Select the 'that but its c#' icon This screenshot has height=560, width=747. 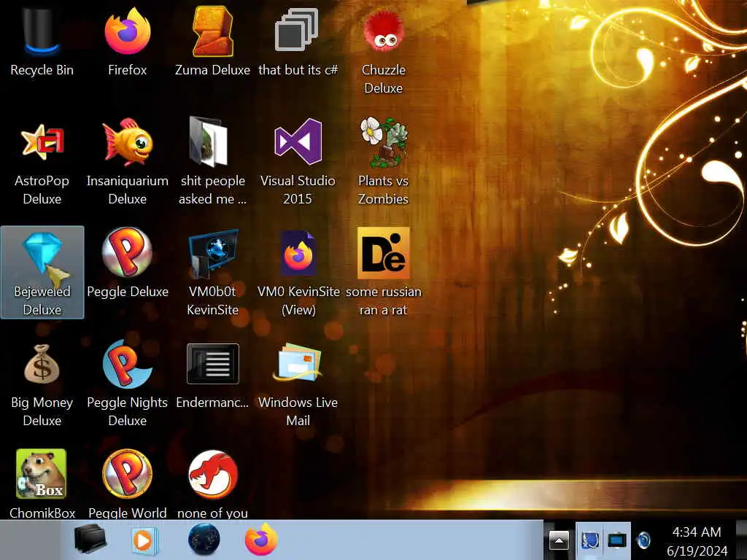click(298, 31)
